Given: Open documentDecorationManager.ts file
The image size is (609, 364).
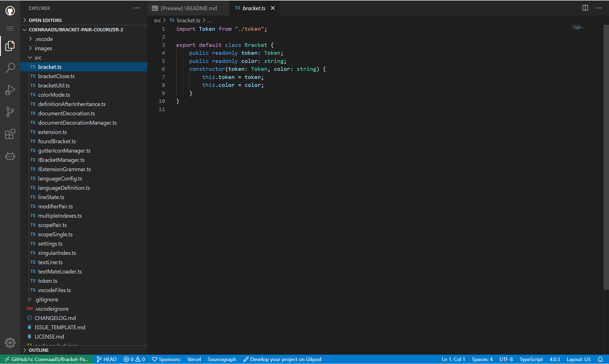Looking at the screenshot, I should (84, 123).
